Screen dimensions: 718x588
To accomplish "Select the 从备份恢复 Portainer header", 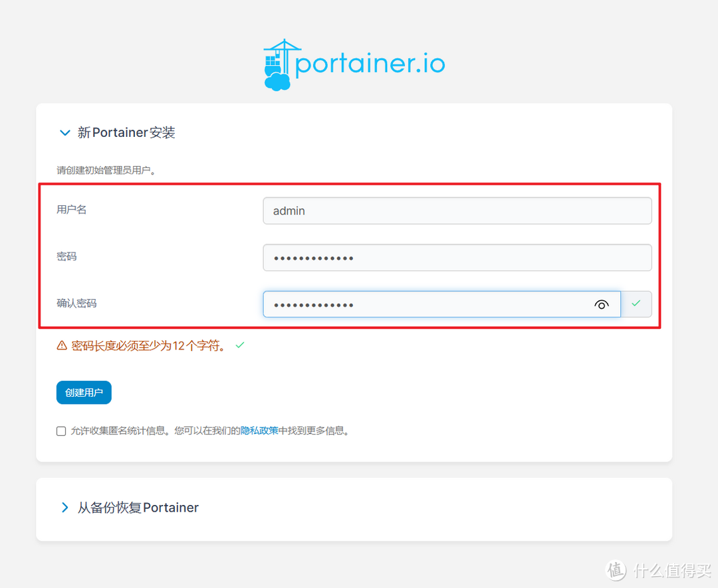I will pyautogui.click(x=138, y=507).
